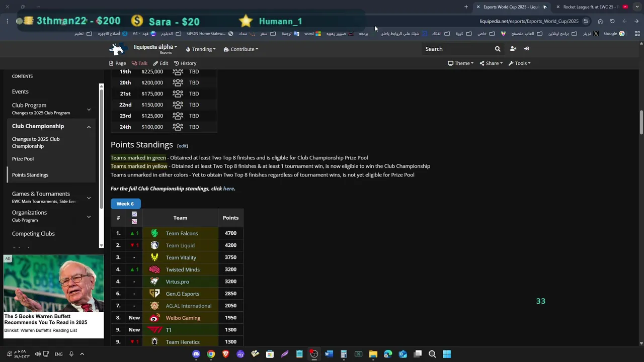The image size is (644, 362).
Task: Click the Weibo Gaming logo
Action: (x=154, y=318)
